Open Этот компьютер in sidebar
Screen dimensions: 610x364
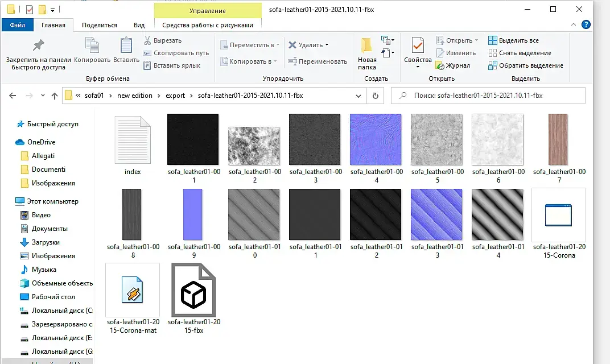(47, 201)
